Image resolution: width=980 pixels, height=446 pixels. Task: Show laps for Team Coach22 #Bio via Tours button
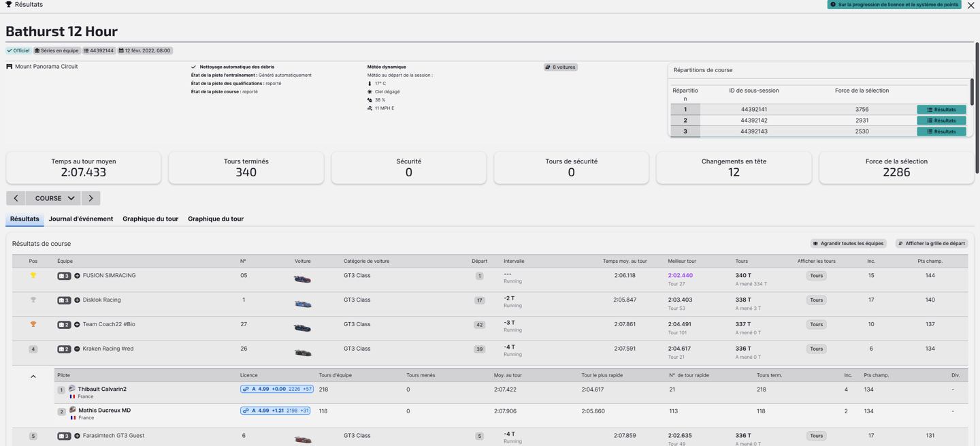coord(817,325)
